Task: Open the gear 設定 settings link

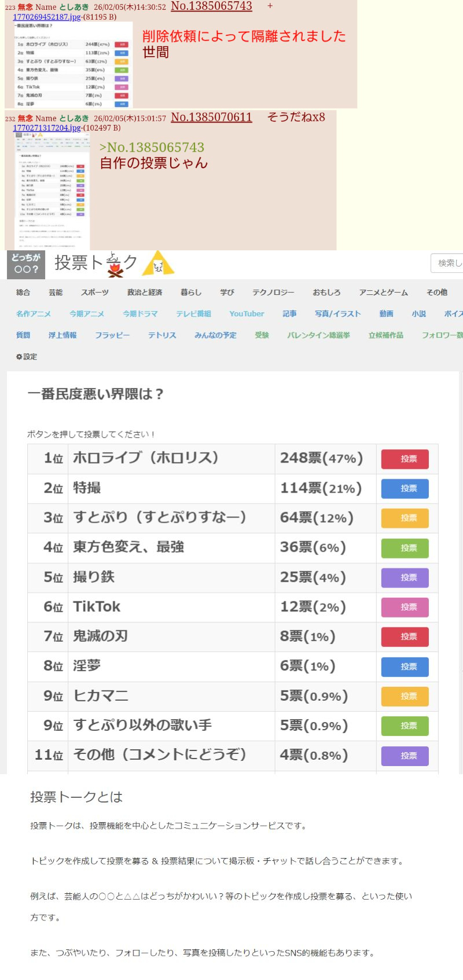Action: pos(27,357)
